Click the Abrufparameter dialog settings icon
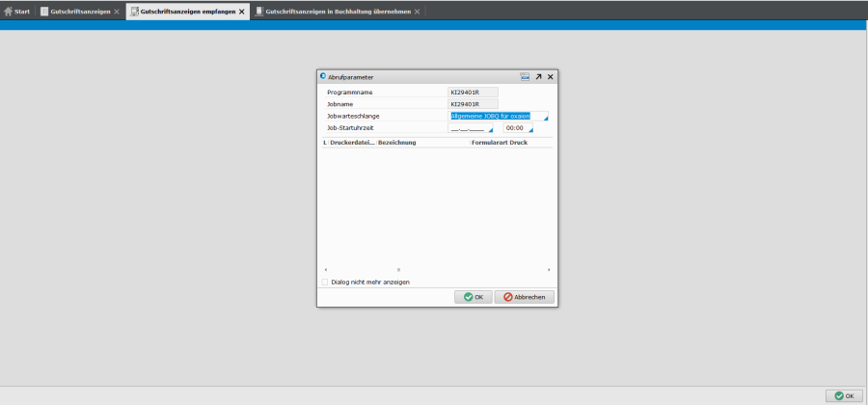868x405 pixels. click(525, 76)
